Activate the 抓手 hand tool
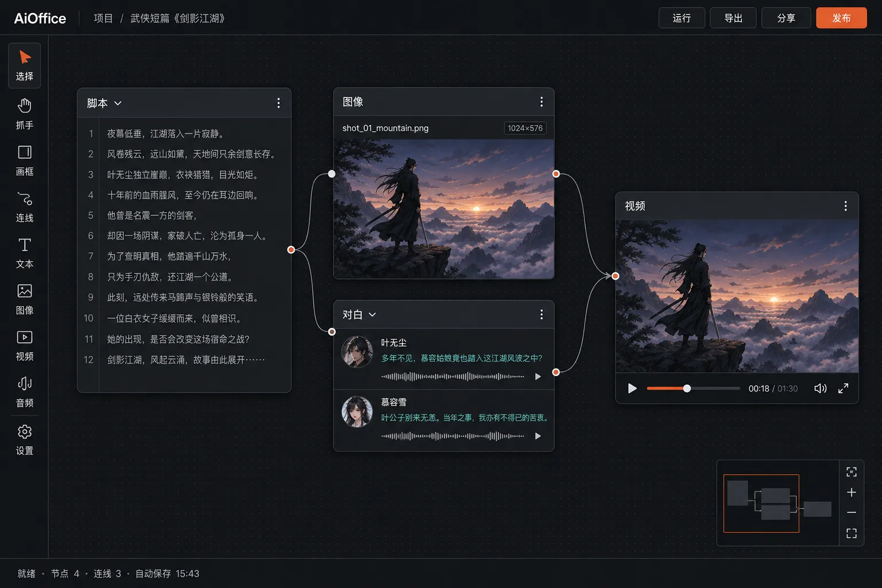Image resolution: width=882 pixels, height=588 pixels. pyautogui.click(x=24, y=114)
